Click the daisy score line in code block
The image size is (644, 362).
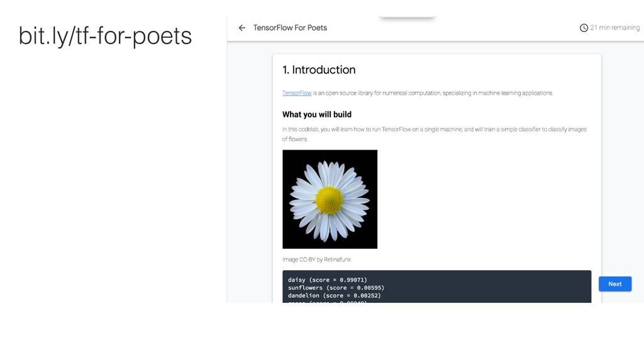click(x=327, y=280)
